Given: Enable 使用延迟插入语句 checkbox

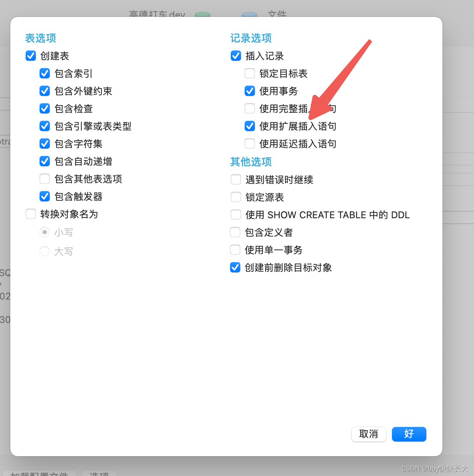Looking at the screenshot, I should [250, 144].
